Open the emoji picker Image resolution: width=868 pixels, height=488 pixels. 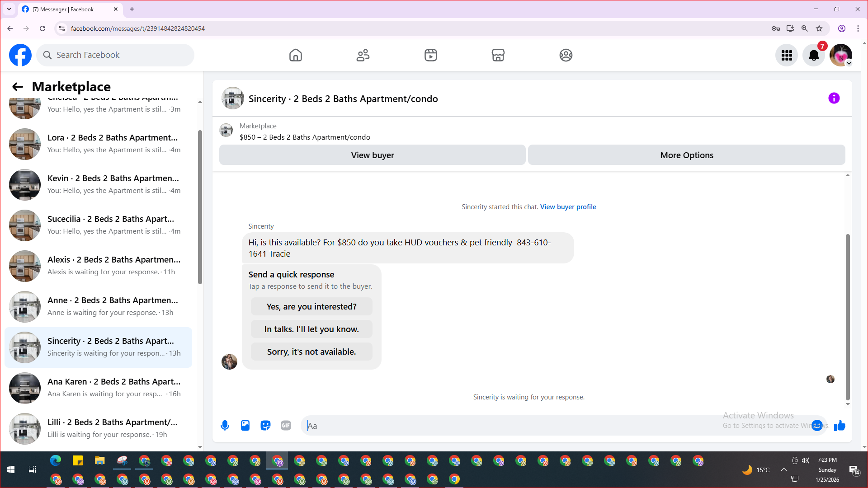click(817, 426)
